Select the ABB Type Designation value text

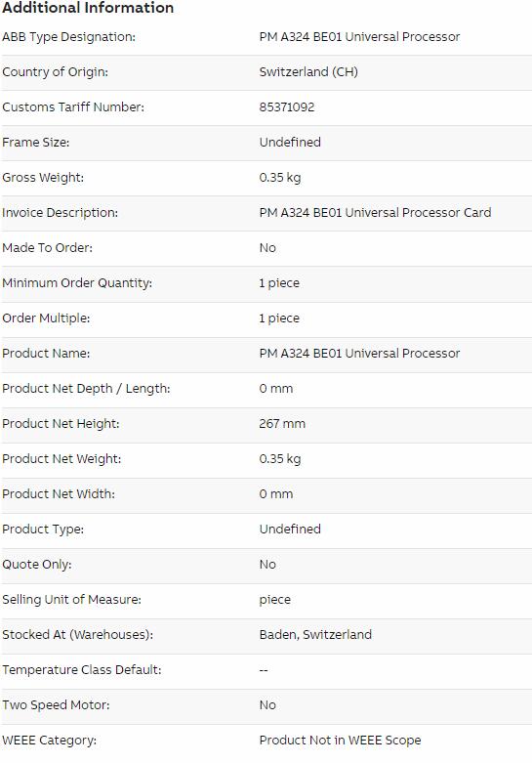coord(359,37)
